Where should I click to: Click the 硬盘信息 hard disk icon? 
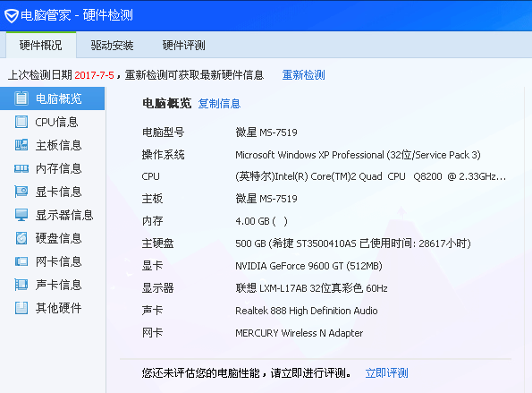pyautogui.click(x=21, y=238)
